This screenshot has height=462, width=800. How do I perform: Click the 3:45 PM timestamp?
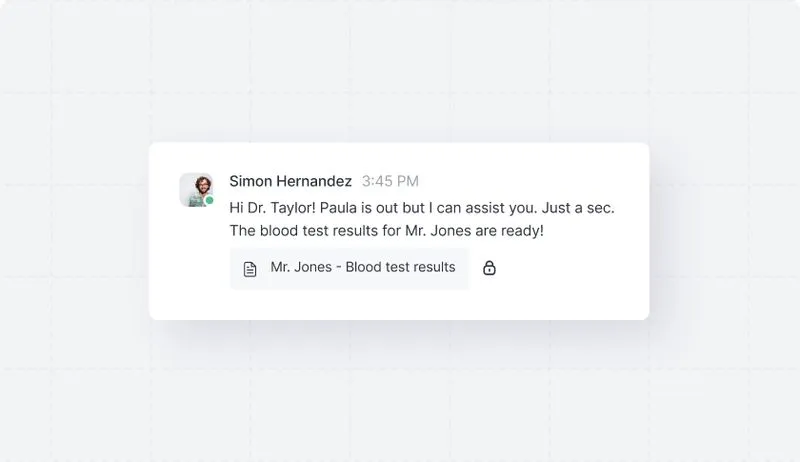390,181
